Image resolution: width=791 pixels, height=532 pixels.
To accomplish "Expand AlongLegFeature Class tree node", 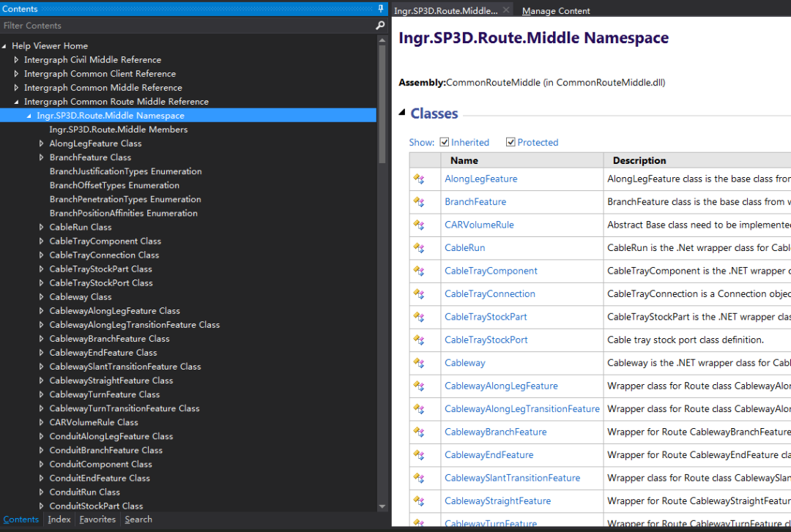I will pyautogui.click(x=41, y=143).
